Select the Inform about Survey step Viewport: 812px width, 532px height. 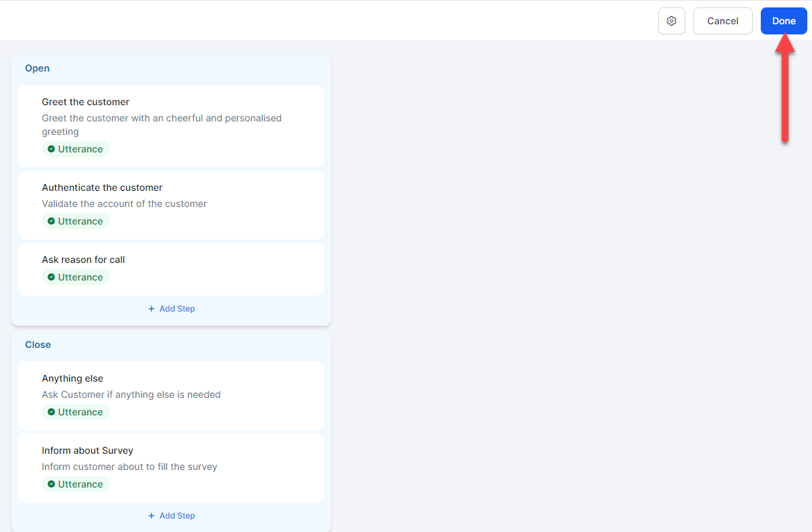coord(88,450)
